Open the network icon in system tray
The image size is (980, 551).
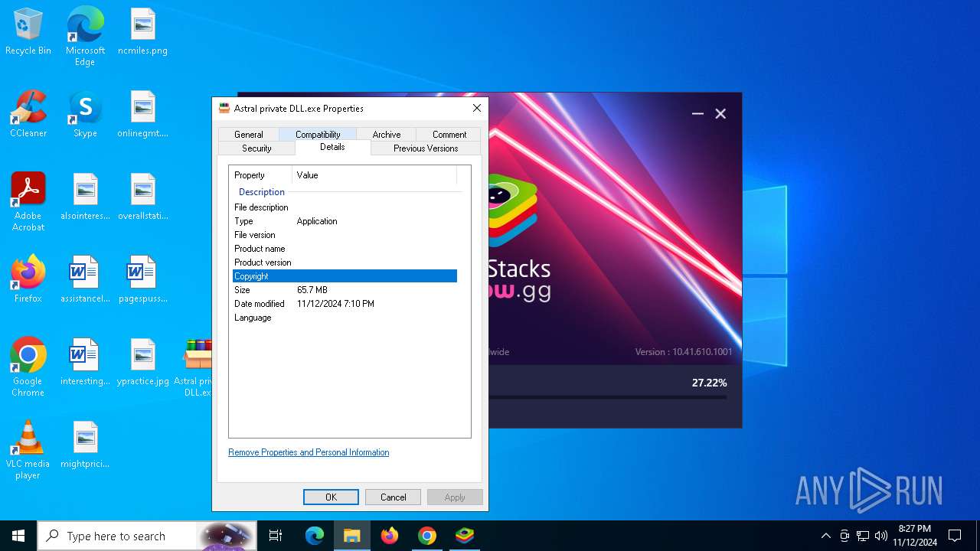point(863,536)
